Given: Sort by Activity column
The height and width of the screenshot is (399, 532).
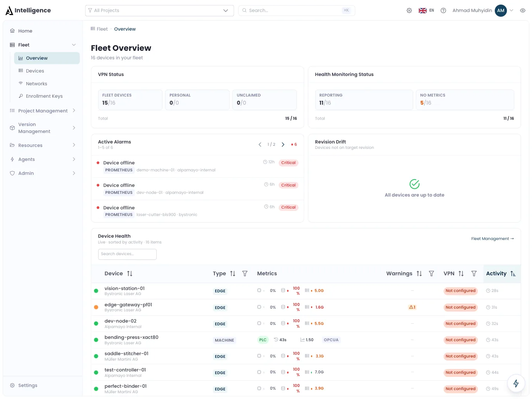Looking at the screenshot, I should pos(513,274).
